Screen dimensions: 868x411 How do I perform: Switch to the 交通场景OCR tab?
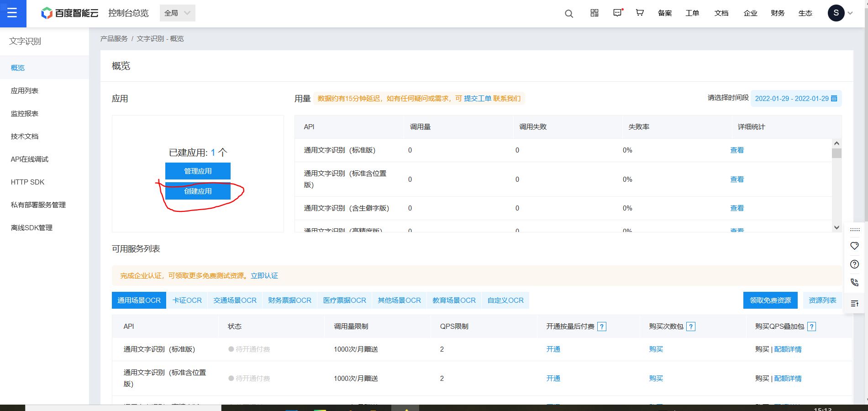click(x=235, y=300)
